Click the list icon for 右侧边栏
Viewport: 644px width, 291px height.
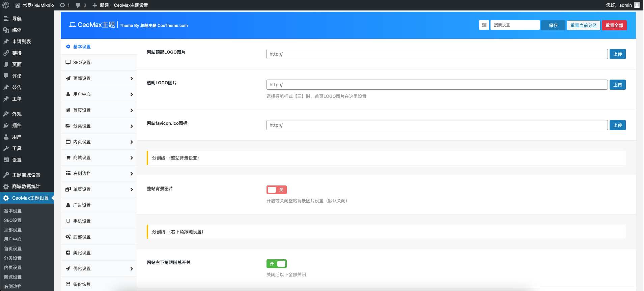[68, 173]
